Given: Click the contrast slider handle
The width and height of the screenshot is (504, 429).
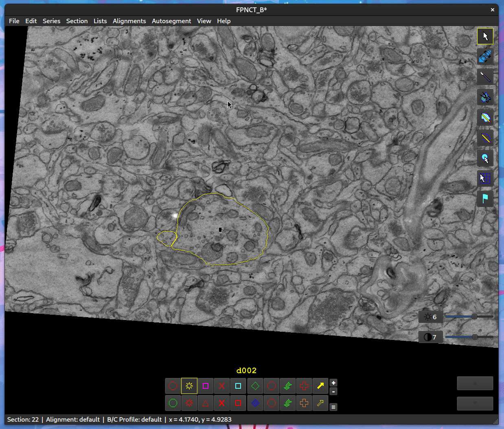Looking at the screenshot, I should pyautogui.click(x=475, y=337).
